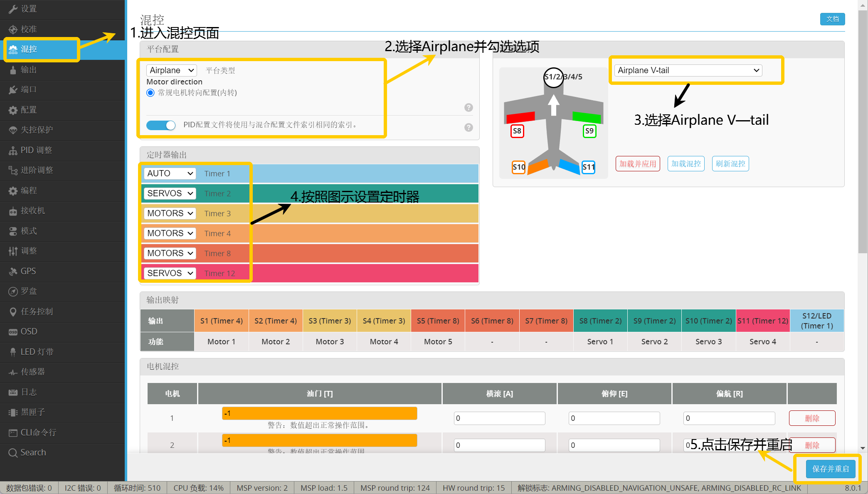Click the GPS satellite icon in sidebar

tap(13, 272)
